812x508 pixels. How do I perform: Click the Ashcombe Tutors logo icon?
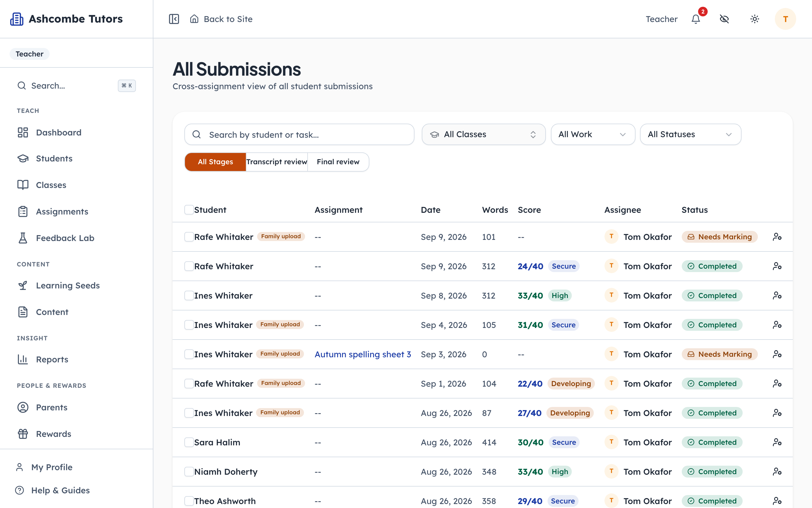coord(17,19)
